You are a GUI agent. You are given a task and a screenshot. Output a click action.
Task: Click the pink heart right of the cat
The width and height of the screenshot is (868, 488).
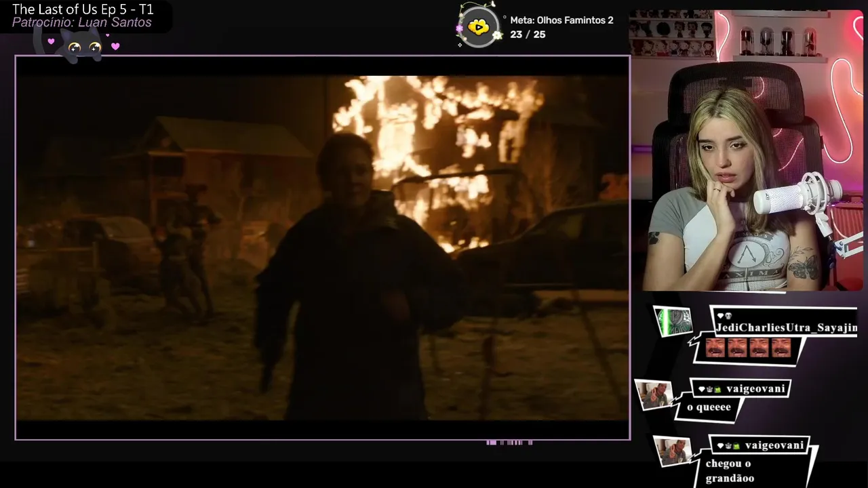115,46
